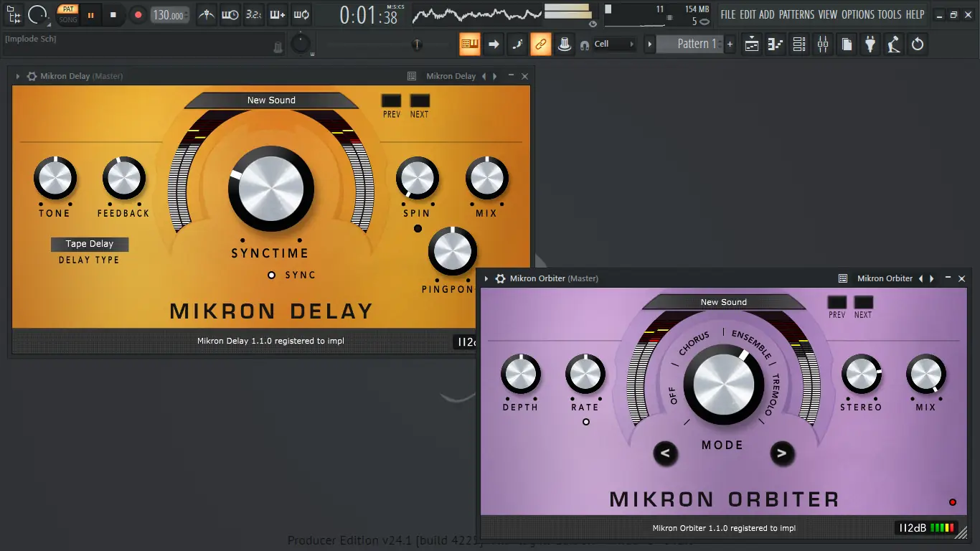
Task: Open the Pattern 1 selector
Action: [x=690, y=44]
